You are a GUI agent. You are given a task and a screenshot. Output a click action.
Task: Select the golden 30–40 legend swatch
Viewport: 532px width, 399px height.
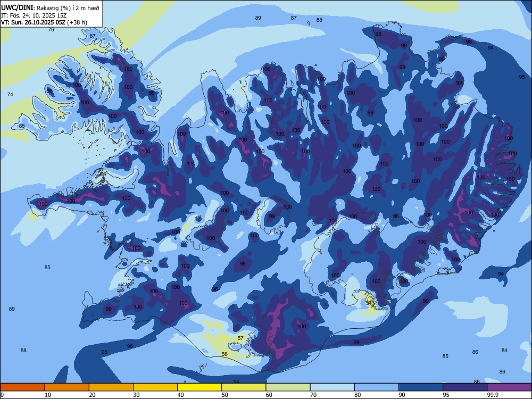tap(155, 387)
